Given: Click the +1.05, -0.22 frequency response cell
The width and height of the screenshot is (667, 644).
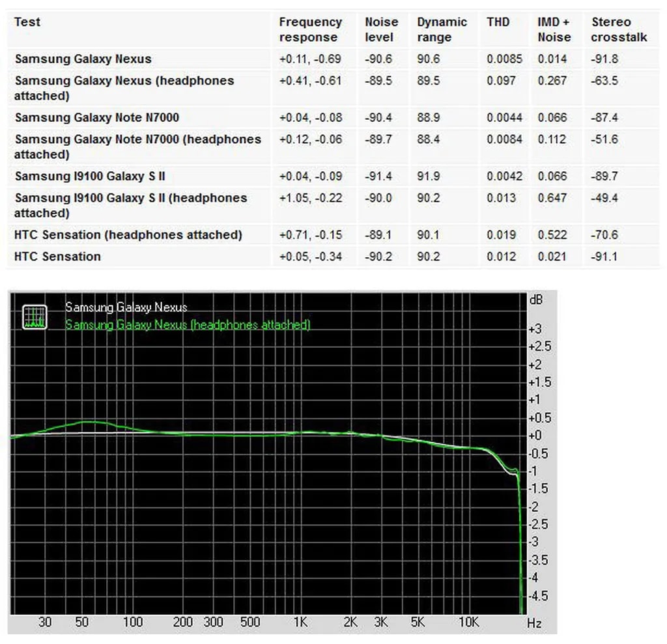Looking at the screenshot, I should pos(310,198).
